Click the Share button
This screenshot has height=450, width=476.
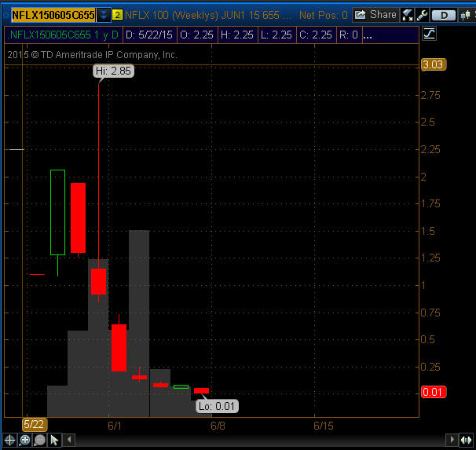(x=375, y=15)
